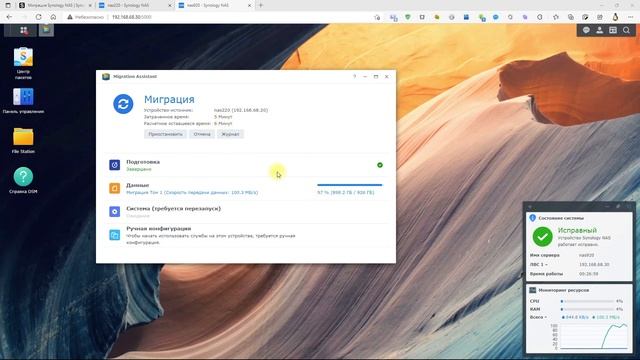The height and width of the screenshot is (360, 640).
Task: Open the browser three-dot settings menu
Action: click(x=631, y=17)
